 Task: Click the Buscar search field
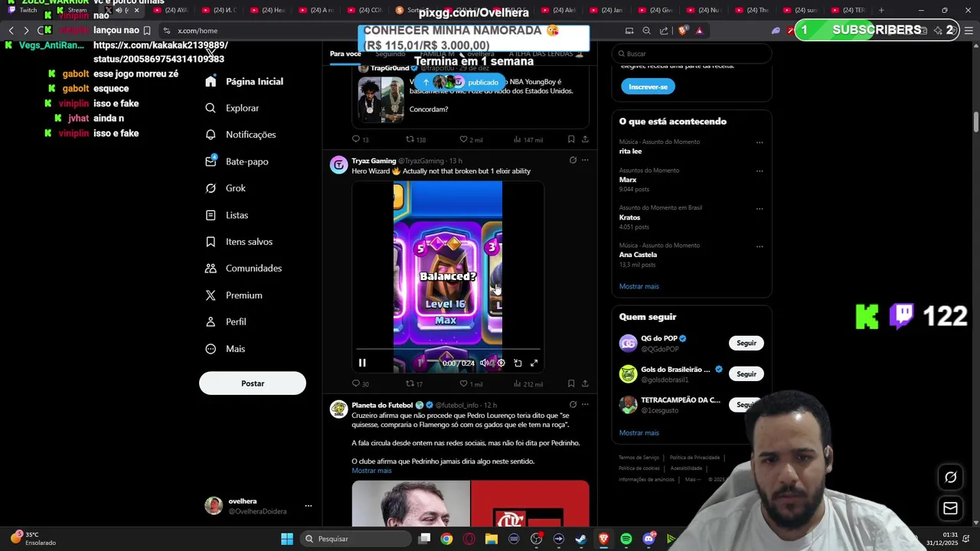tap(692, 54)
